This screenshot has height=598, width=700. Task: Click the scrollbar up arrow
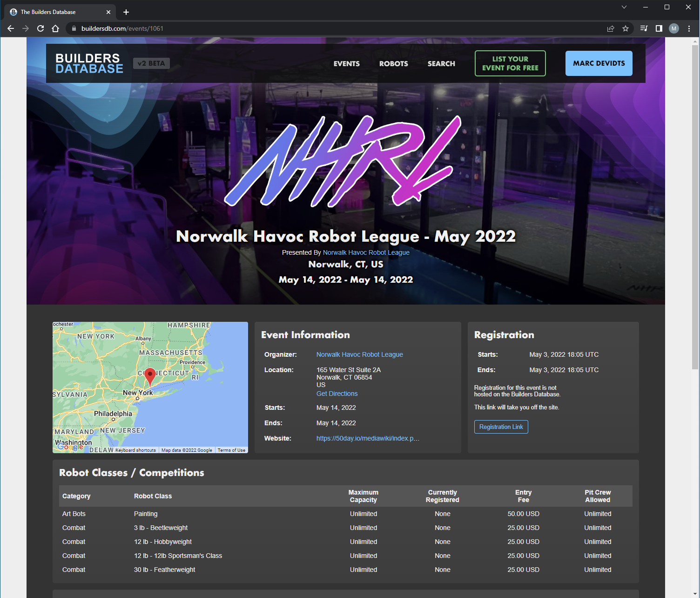695,41
